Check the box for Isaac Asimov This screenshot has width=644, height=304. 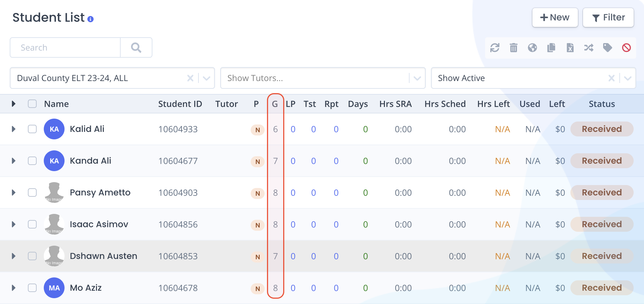pos(32,224)
